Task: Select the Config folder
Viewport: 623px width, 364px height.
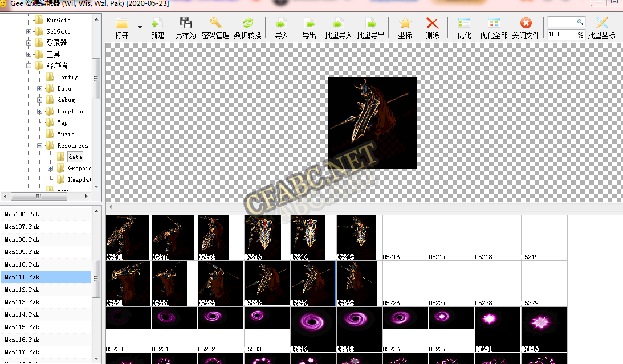Action: 68,77
